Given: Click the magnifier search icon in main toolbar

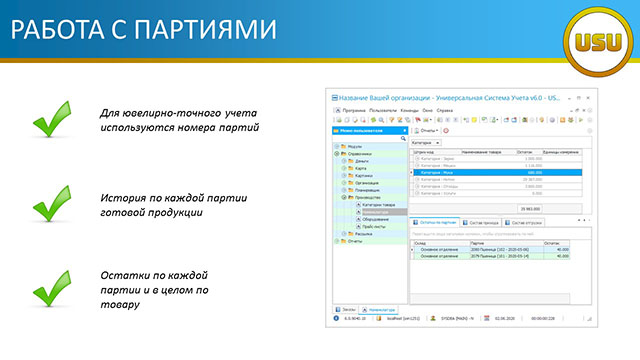Looking at the screenshot, I should [x=381, y=120].
